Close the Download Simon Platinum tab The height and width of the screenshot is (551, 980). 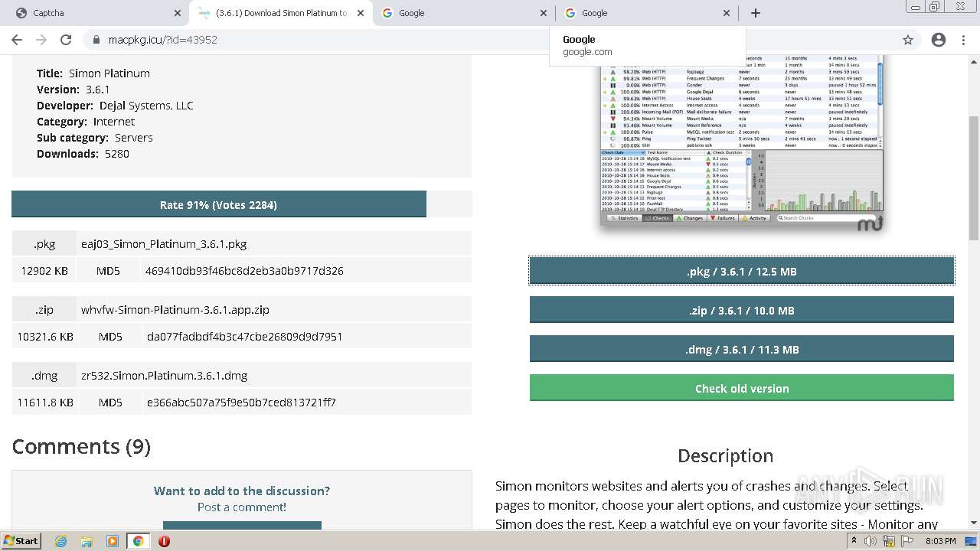click(x=361, y=13)
